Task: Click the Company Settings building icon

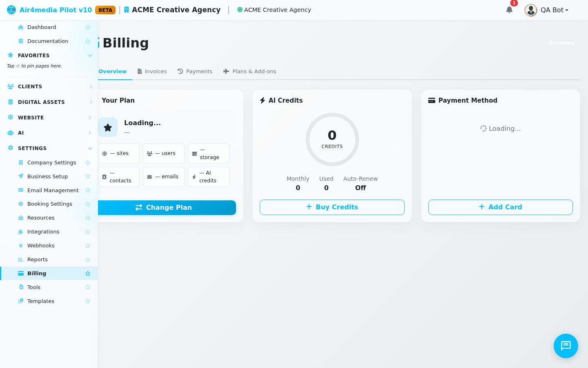Action: [x=21, y=163]
